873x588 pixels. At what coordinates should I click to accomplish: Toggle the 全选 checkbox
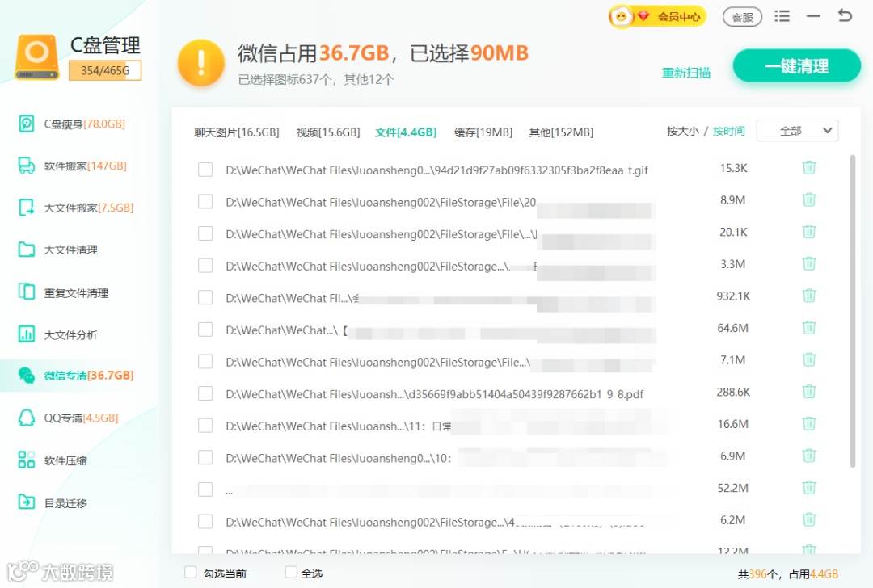[291, 573]
